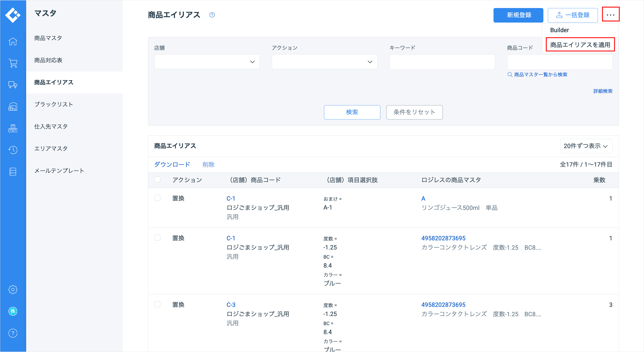Open the warehouse icon in the sidebar
Screen dimensions: 644x352
point(13,107)
